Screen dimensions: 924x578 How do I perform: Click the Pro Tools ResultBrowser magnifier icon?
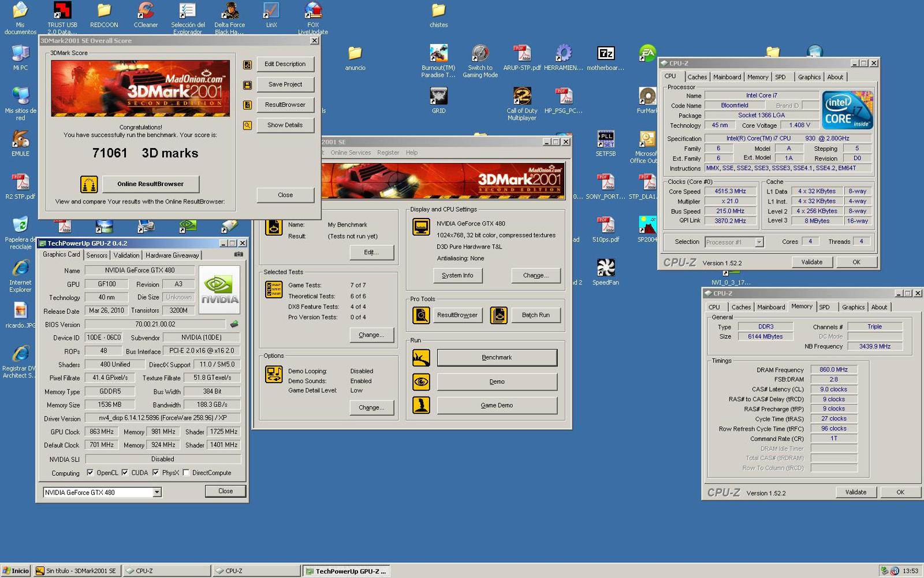(421, 315)
